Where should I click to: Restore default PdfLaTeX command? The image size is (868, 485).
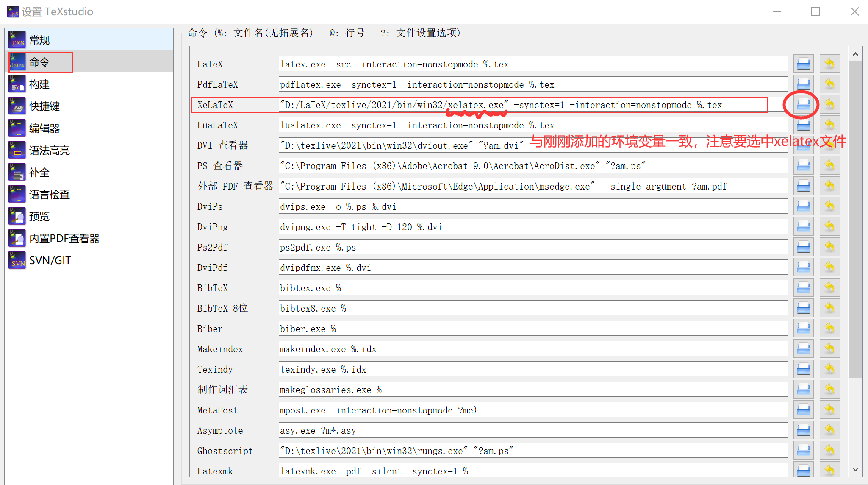coord(829,84)
